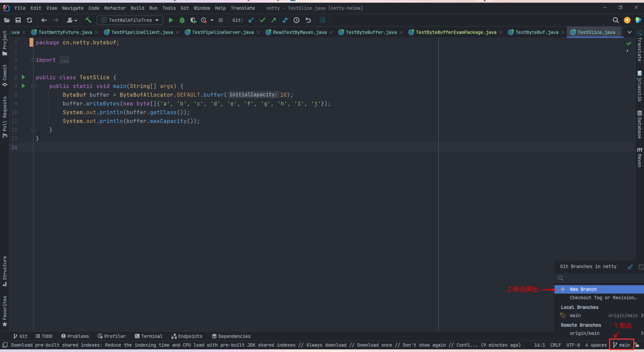Screen dimensions: 644x352
Task: Toggle the Project tool window
Action: pos(5,43)
